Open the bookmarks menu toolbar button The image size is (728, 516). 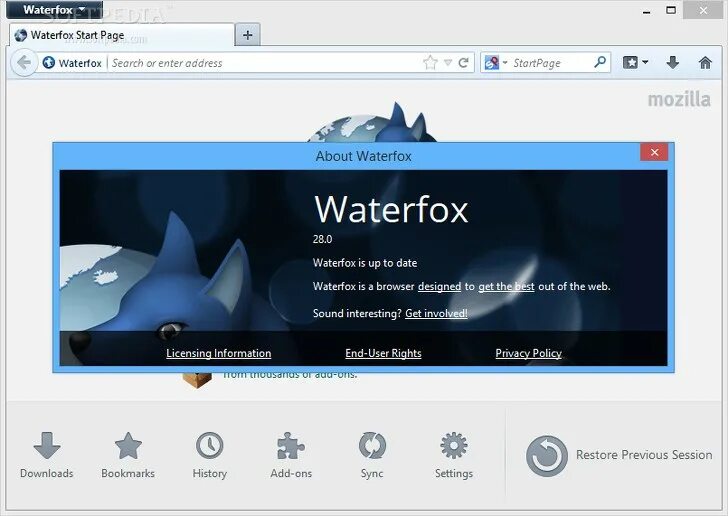pos(635,62)
